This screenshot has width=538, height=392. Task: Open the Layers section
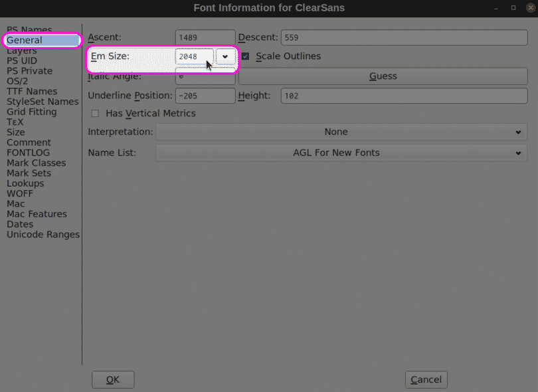point(22,50)
